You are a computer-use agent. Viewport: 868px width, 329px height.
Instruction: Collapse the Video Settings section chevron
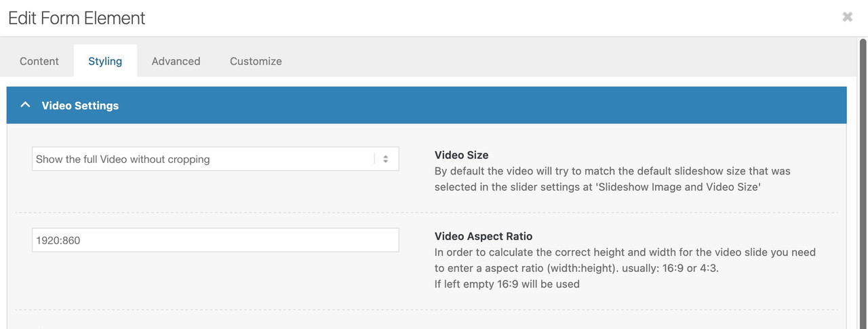(x=26, y=105)
